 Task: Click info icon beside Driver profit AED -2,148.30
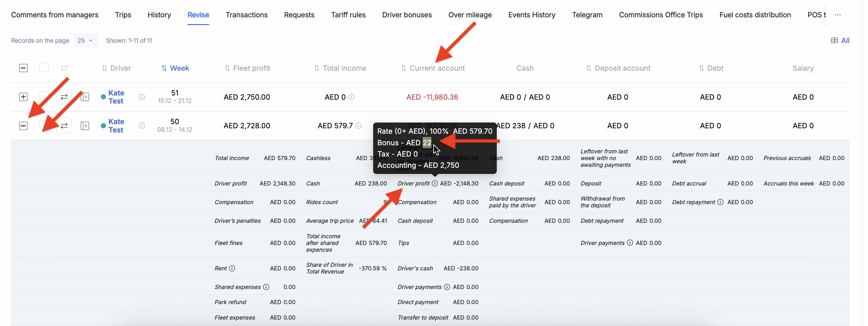pyautogui.click(x=435, y=184)
